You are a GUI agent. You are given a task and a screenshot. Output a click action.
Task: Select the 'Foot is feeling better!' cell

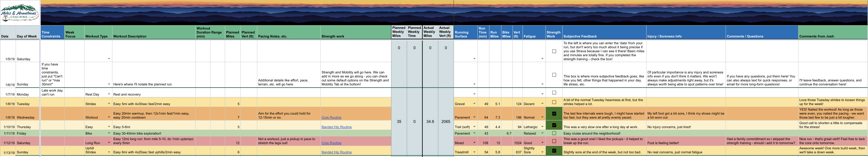pos(686,141)
